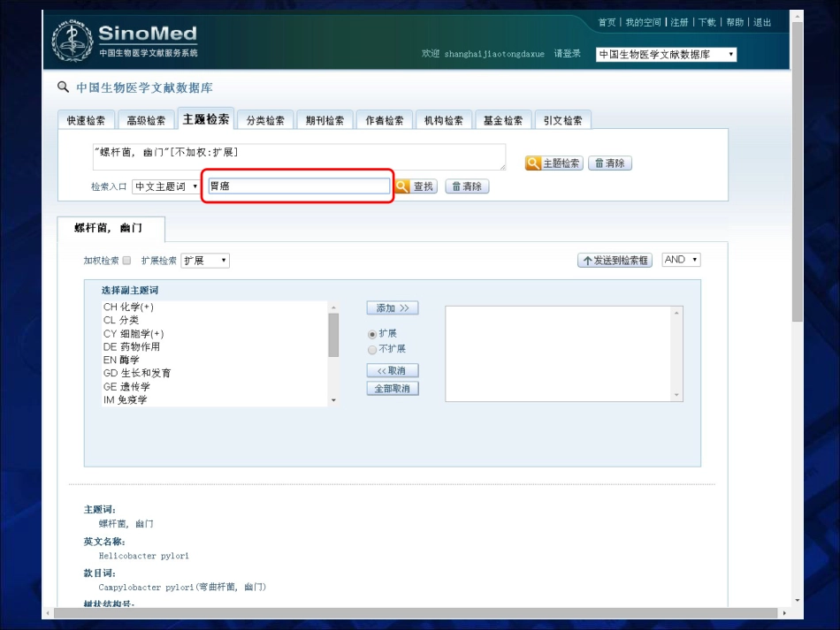840x630 pixels.
Task: Click the magnifier icon beside the database title
Action: pos(63,87)
